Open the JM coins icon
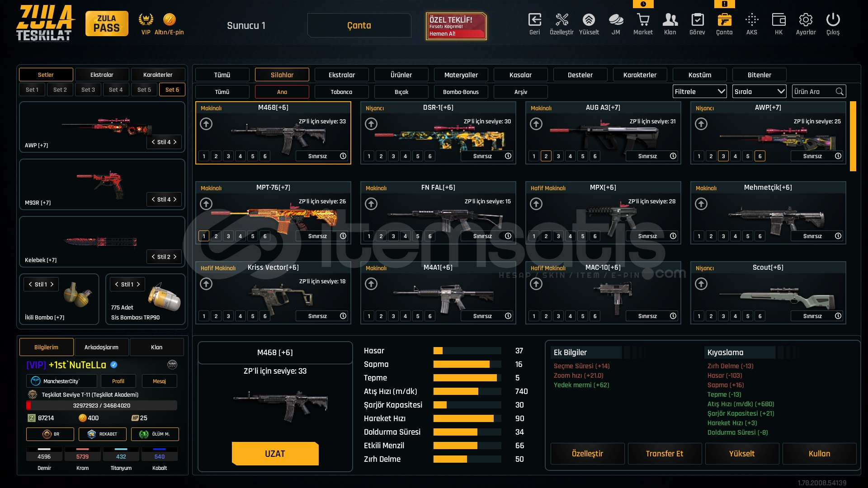Image resolution: width=868 pixels, height=488 pixels. (616, 20)
